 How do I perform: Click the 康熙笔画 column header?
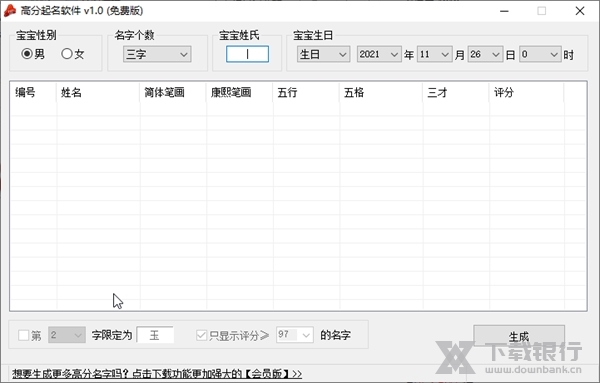(240, 92)
